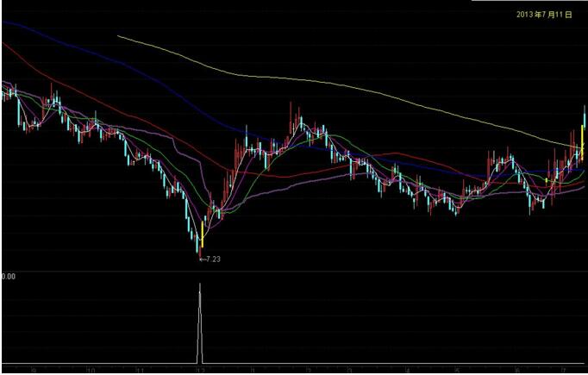Image resolution: width=588 pixels, height=375 pixels.
Task: Click month 3 on the time axis
Action: pos(347,369)
